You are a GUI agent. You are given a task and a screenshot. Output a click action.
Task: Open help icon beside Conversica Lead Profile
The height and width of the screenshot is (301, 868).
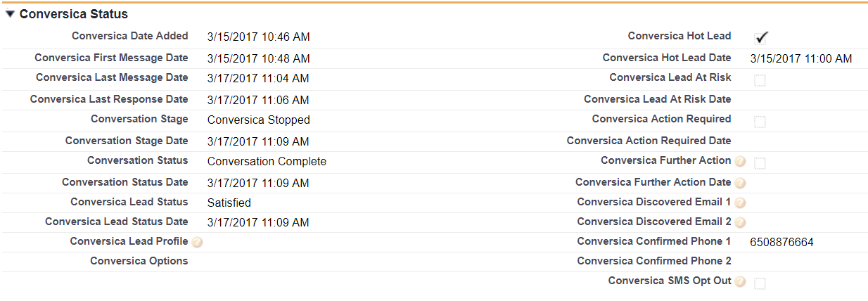197,243
